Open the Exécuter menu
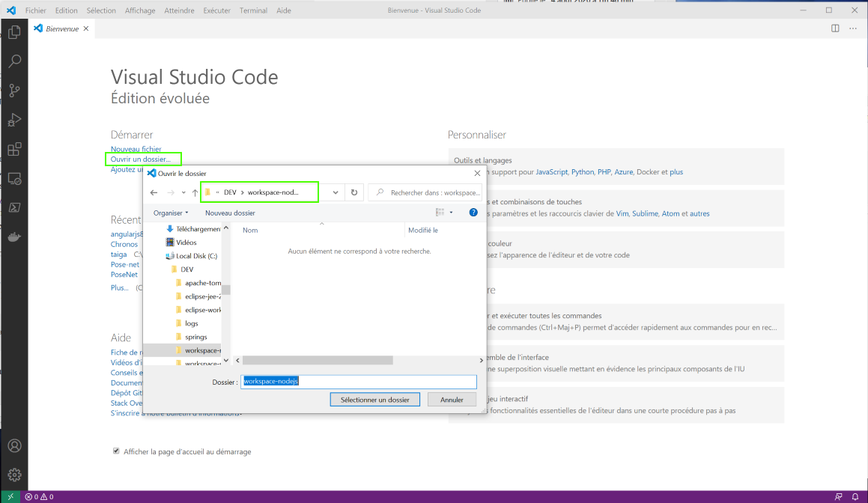 point(217,10)
